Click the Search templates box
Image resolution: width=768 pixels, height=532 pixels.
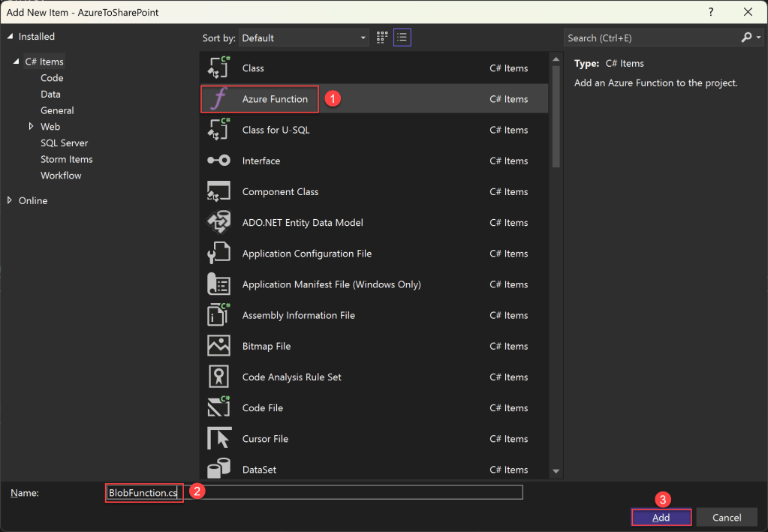click(650, 38)
